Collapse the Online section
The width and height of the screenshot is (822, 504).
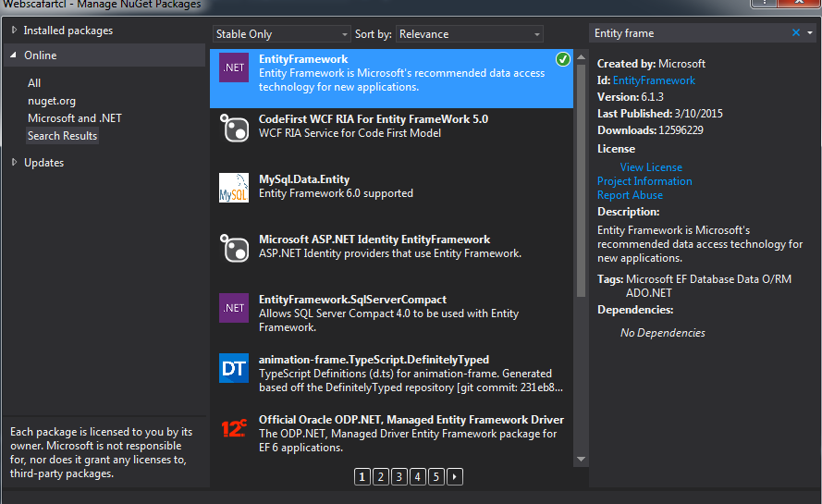[14, 55]
